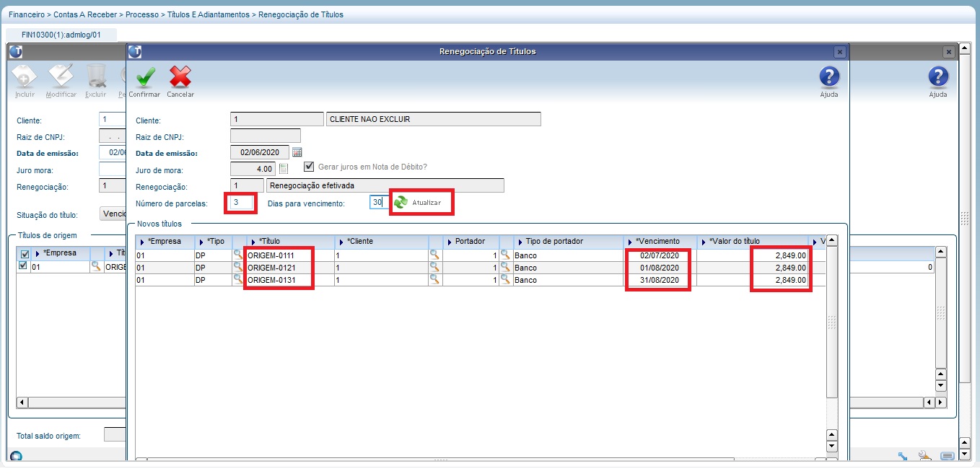Click keyboard icon in bottom status bar
The height and width of the screenshot is (474, 980).
click(948, 456)
